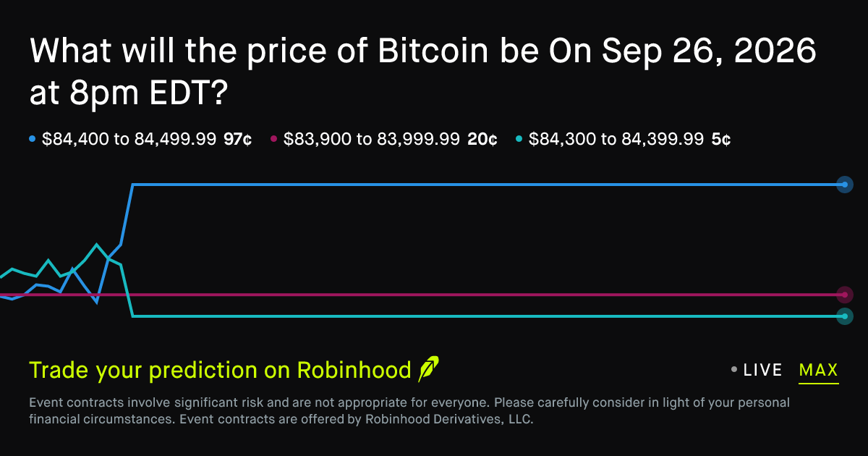
Task: Switch to the LIVE chart view
Action: coord(763,370)
